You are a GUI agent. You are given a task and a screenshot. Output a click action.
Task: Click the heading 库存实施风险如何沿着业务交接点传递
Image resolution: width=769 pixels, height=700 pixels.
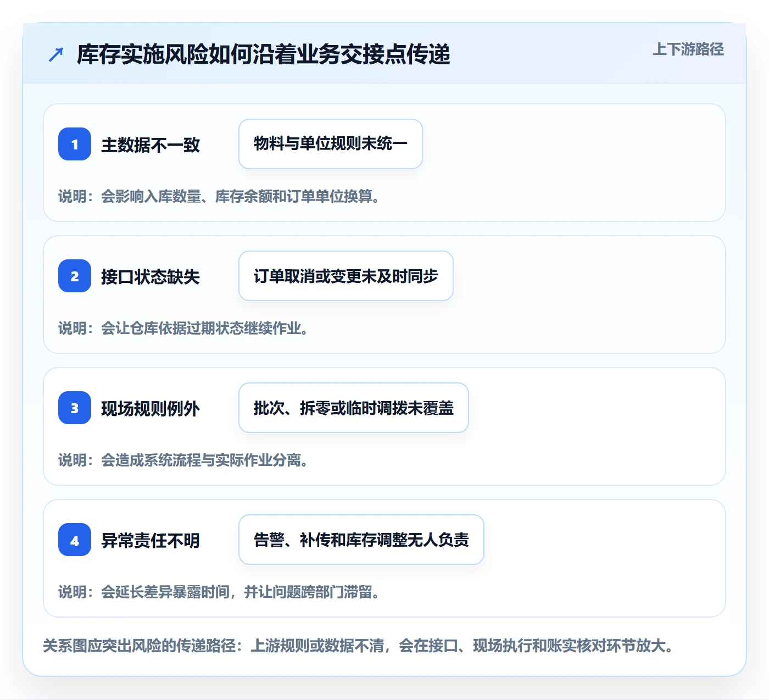click(264, 54)
